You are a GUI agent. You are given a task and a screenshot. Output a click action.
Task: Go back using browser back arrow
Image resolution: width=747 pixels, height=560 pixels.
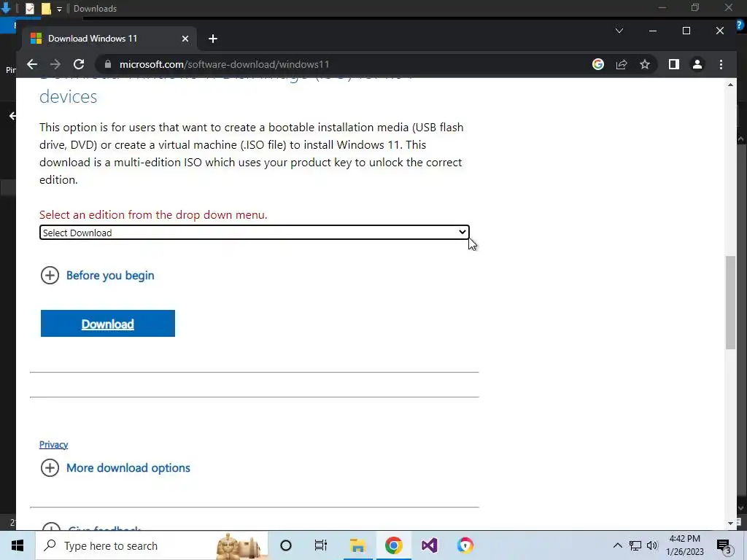click(32, 64)
